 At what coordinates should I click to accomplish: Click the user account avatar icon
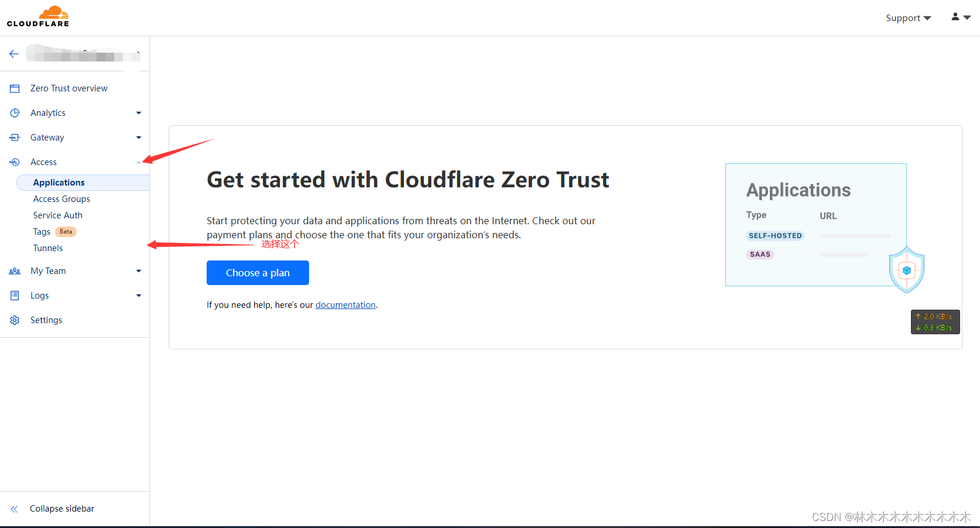[954, 17]
